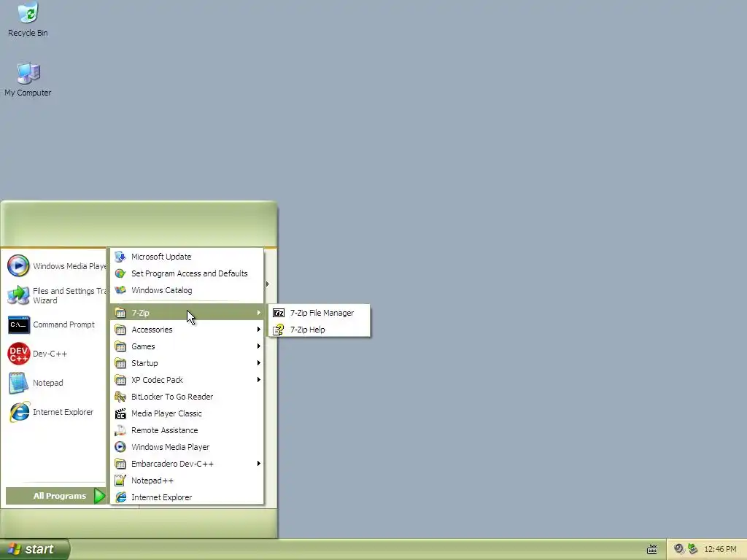
Task: Click the Command Prompt icon
Action: (x=18, y=324)
